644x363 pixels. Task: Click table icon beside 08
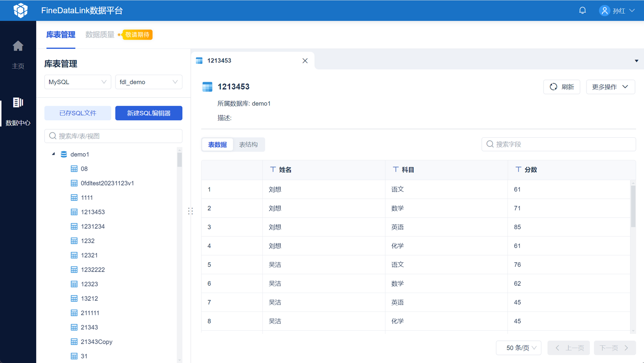(x=74, y=169)
